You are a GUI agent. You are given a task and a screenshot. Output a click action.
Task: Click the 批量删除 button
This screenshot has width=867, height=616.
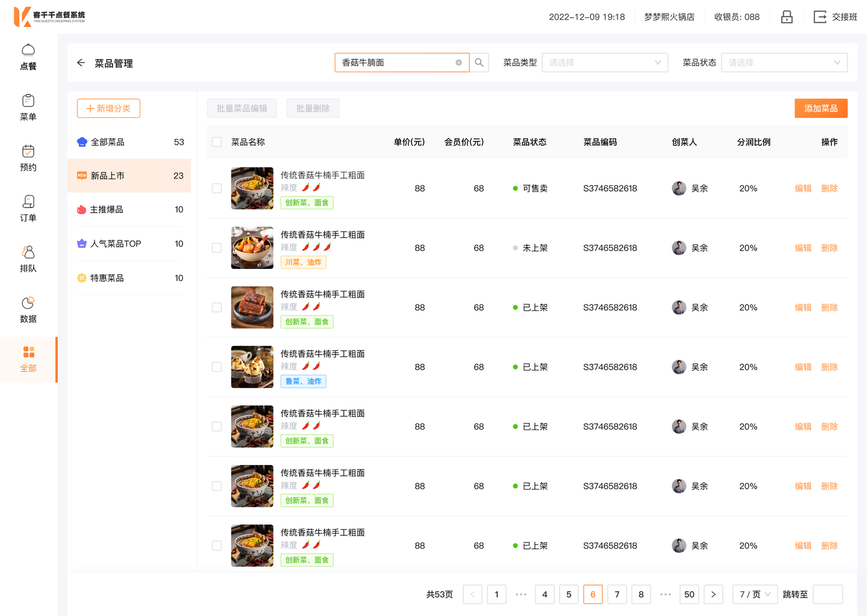coord(313,108)
